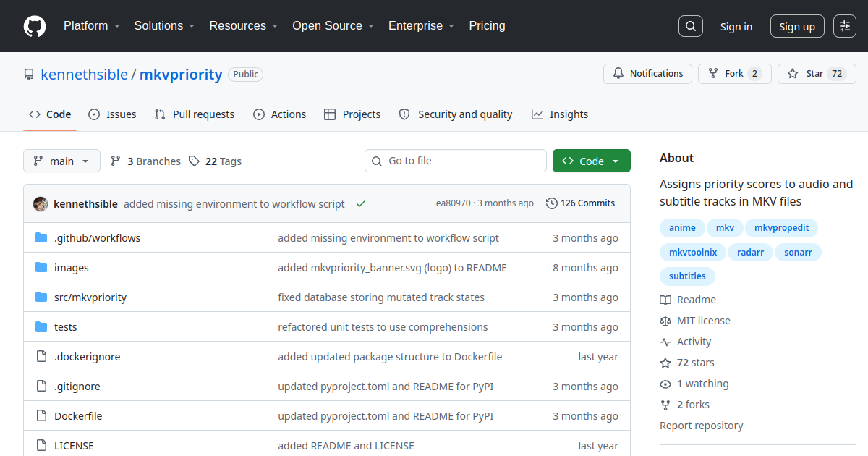Open 'fixed database storing mutated track states' commit
The width and height of the screenshot is (868, 456).
pyautogui.click(x=381, y=297)
